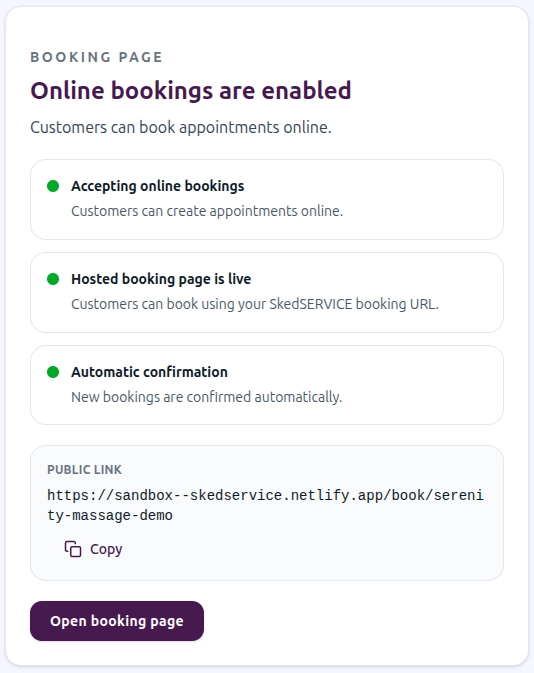Viewport: 534px width, 673px height.
Task: Click the Accepting online bookings status card
Action: (x=267, y=200)
